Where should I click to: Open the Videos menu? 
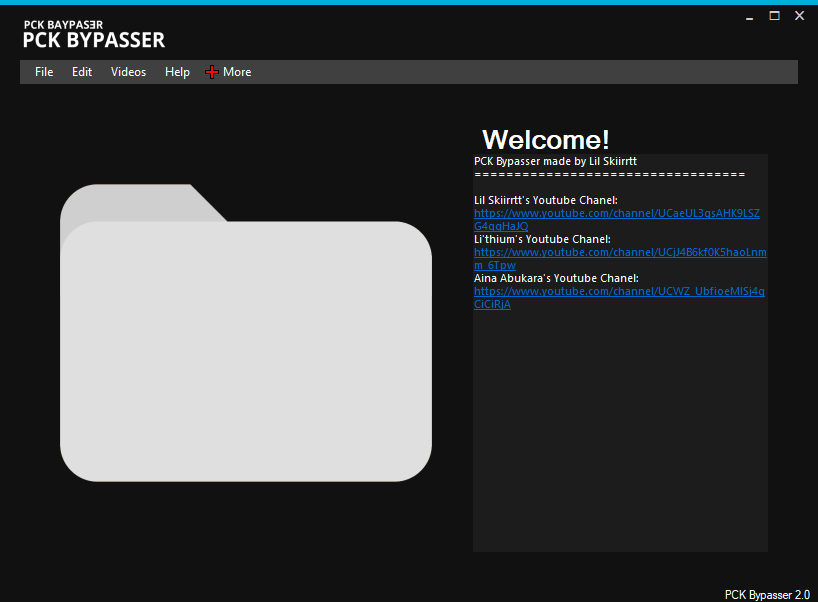[128, 71]
